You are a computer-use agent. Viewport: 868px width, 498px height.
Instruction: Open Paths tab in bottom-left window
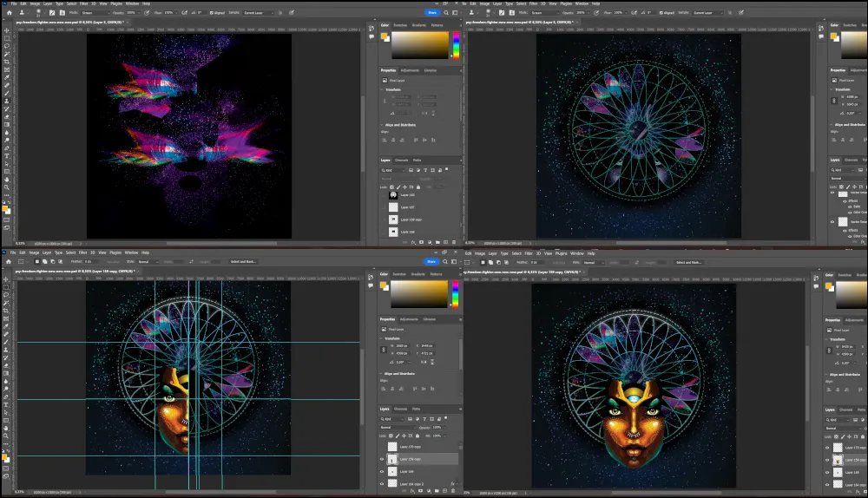pos(416,409)
